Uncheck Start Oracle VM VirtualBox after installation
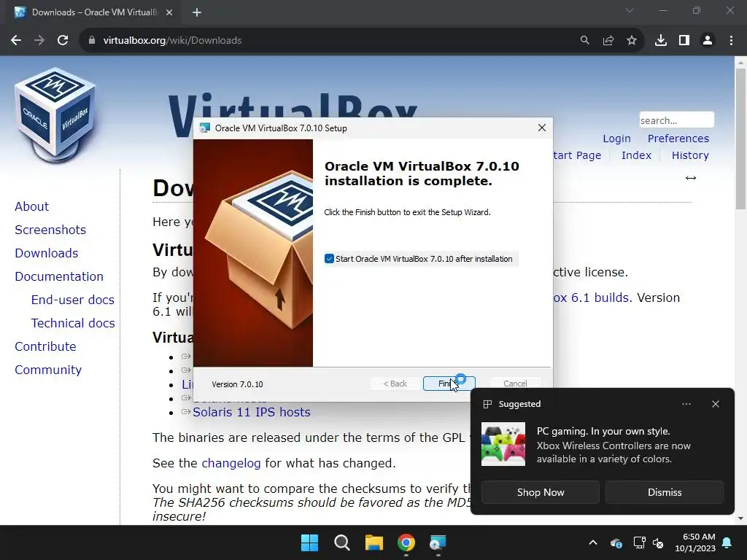 pyautogui.click(x=329, y=259)
